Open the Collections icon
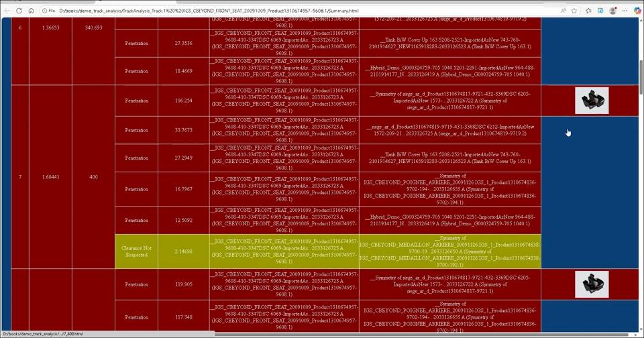 point(600,11)
